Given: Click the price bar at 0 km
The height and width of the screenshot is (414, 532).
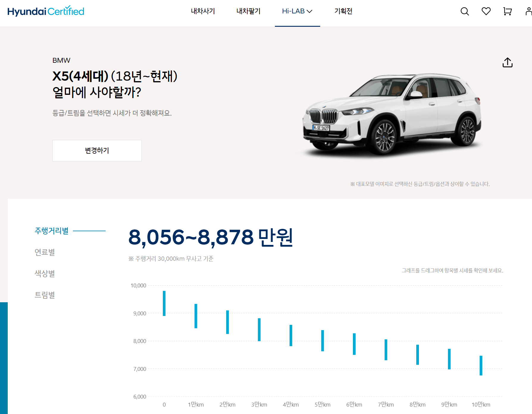Looking at the screenshot, I should coord(164,303).
